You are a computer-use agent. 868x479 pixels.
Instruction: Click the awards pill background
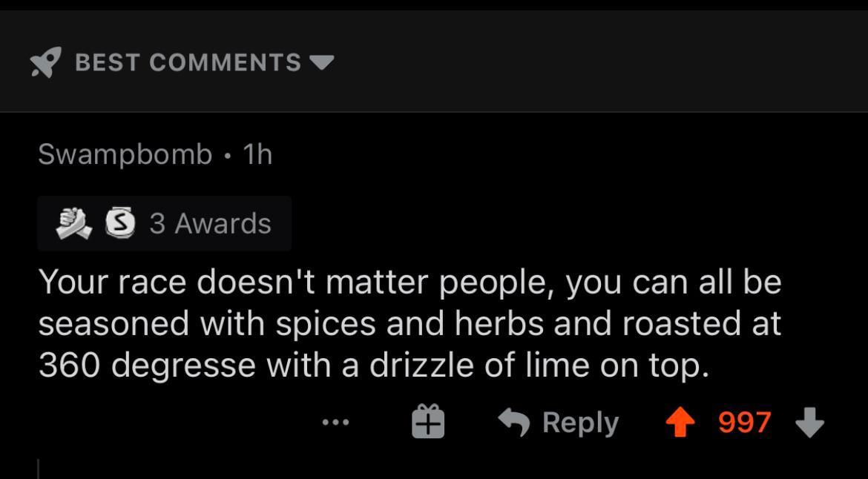[x=164, y=223]
